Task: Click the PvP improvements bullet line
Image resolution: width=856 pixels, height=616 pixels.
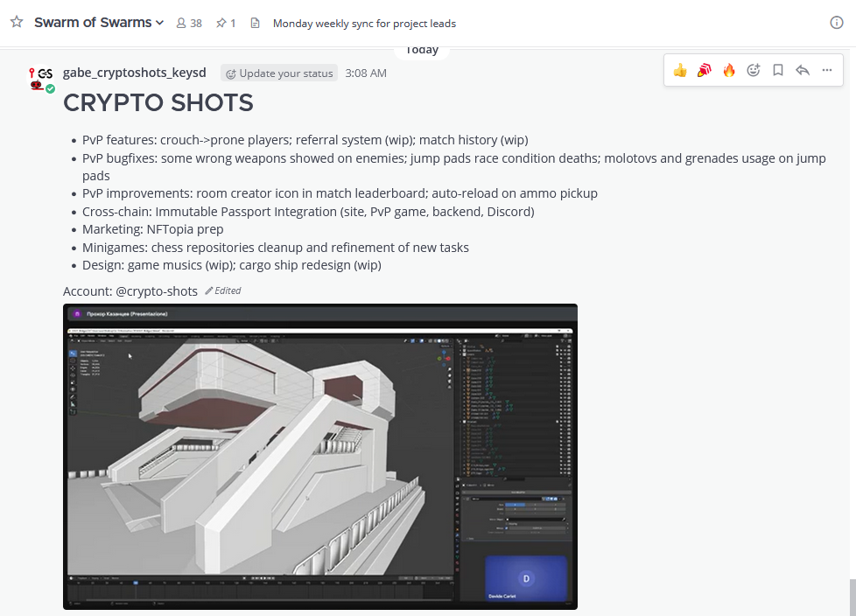Action: [340, 193]
